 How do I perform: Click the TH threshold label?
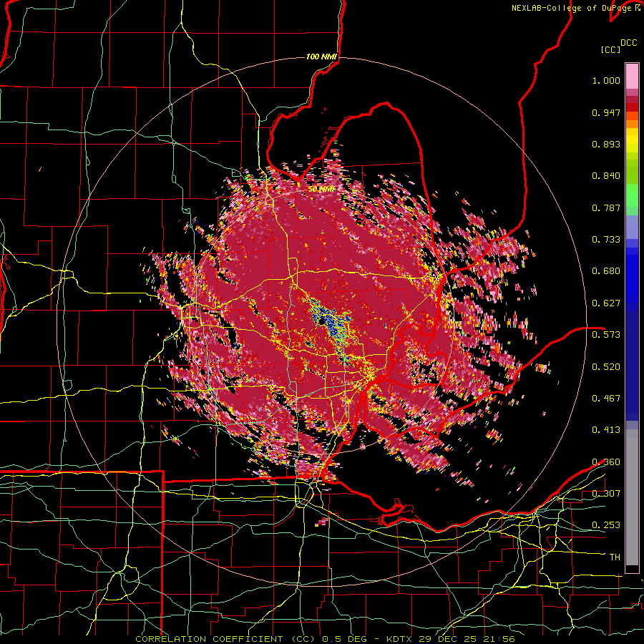click(615, 557)
